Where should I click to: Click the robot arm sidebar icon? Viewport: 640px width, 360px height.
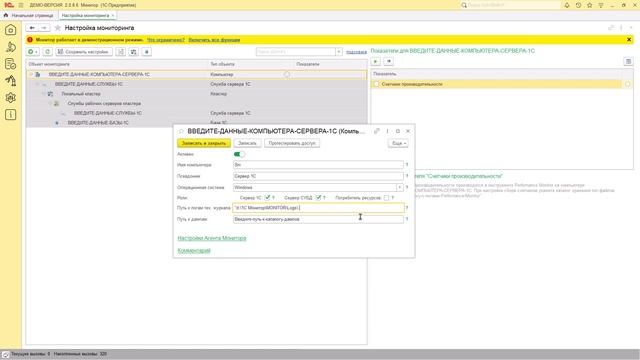[11, 81]
